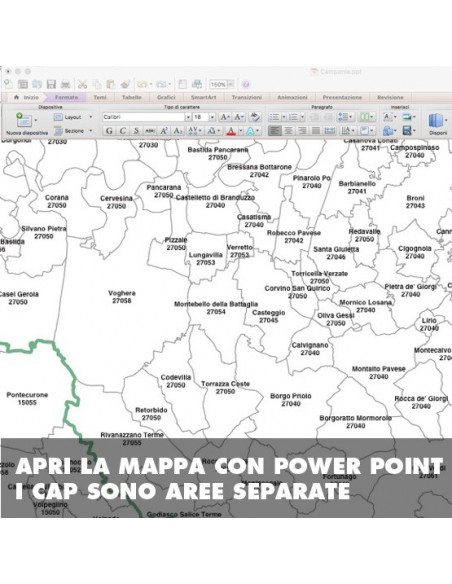Image resolution: width=452 pixels, height=584 pixels.
Task: Click the Copy icon in the toolbar
Action: pos(97,85)
